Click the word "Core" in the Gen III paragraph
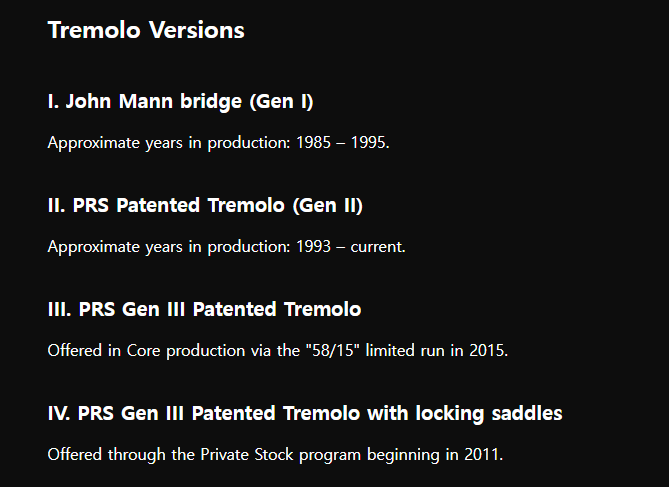Viewport: 669px width, 487px height. click(143, 351)
